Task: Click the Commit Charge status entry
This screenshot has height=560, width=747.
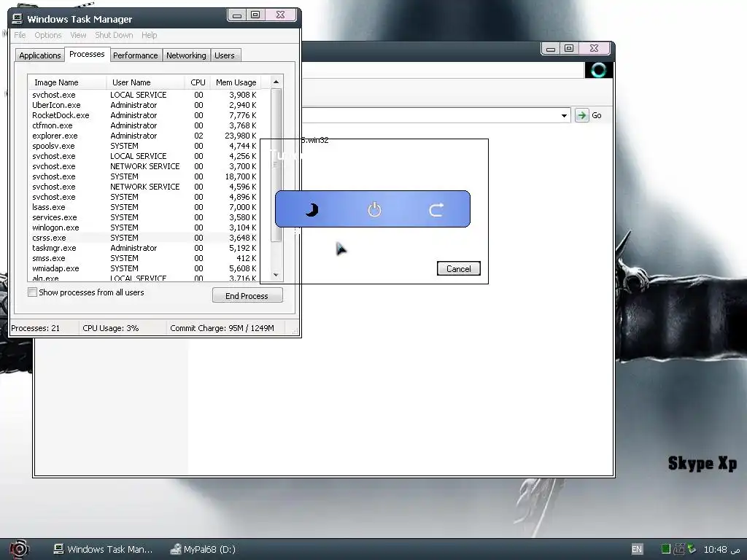Action: pos(222,328)
